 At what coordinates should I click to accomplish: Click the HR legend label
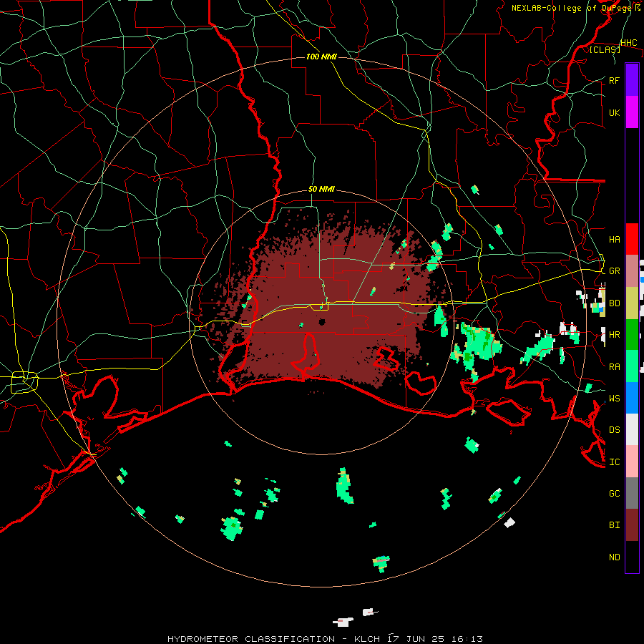[x=614, y=335]
